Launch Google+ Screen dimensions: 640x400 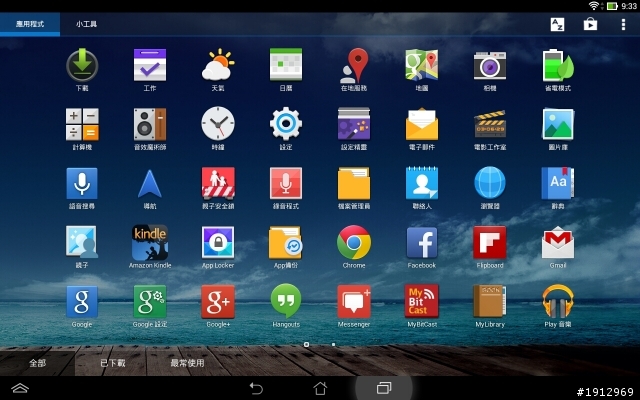click(x=218, y=302)
